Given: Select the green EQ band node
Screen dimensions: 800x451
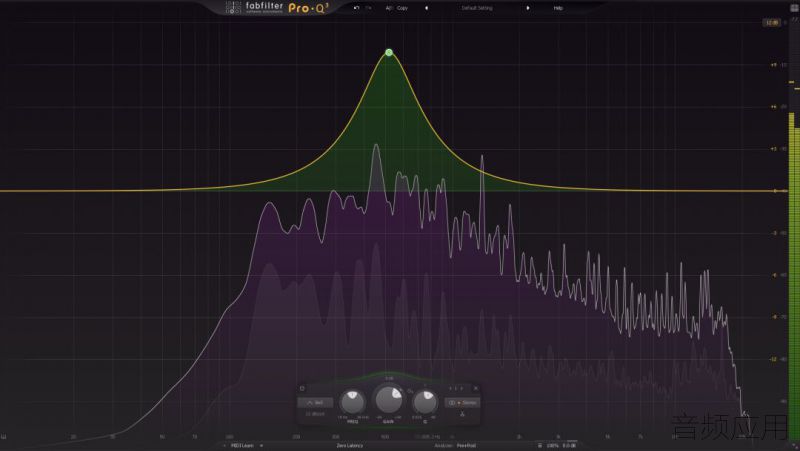Looking at the screenshot, I should pos(389,52).
